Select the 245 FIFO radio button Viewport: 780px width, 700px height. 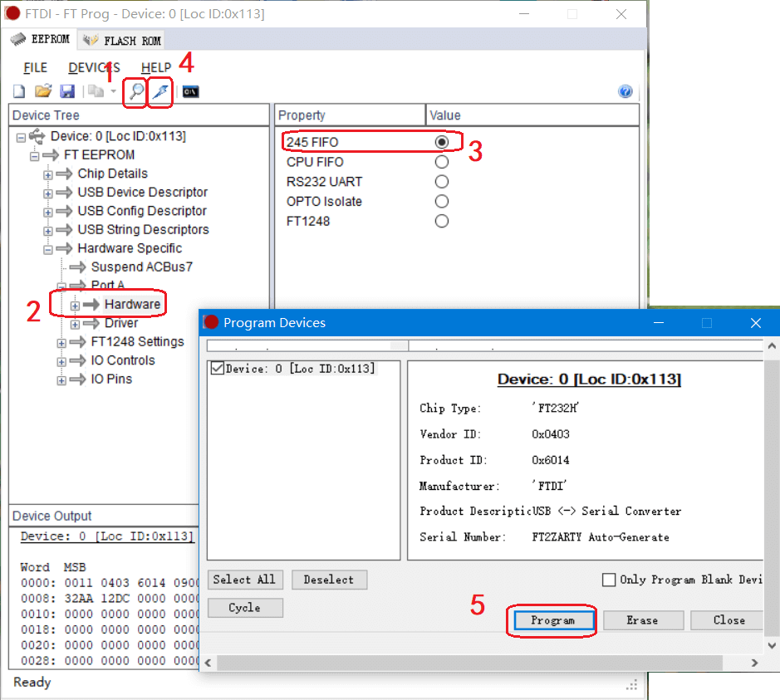click(x=441, y=142)
